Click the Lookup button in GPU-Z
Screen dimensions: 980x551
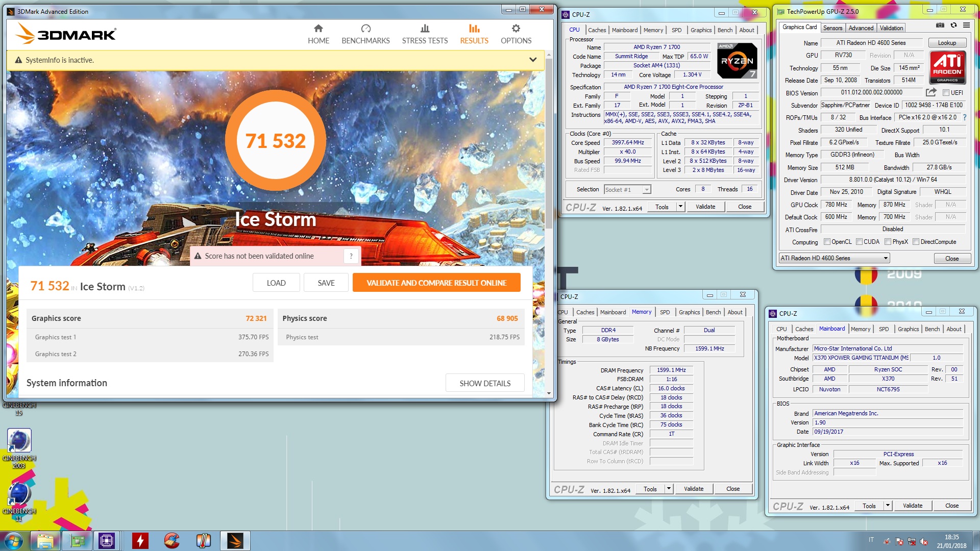click(947, 43)
